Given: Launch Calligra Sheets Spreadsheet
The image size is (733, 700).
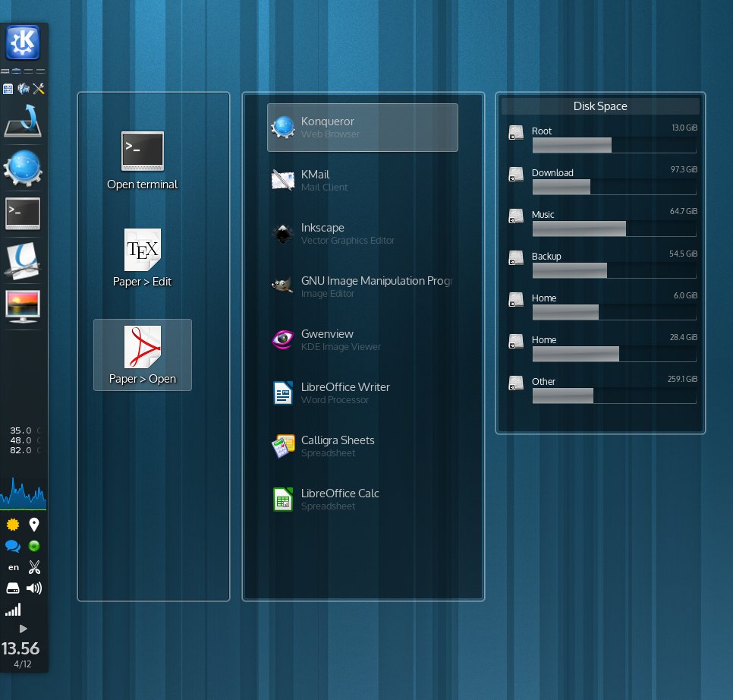Looking at the screenshot, I should [x=362, y=446].
